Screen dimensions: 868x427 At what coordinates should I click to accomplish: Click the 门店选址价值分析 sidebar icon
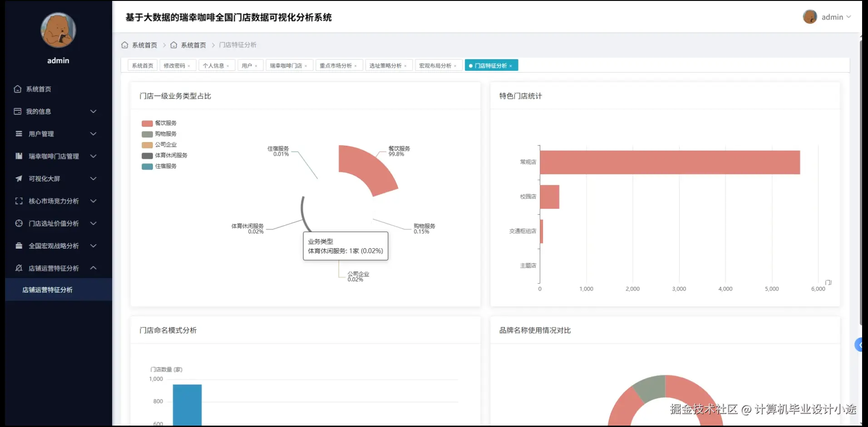(19, 223)
